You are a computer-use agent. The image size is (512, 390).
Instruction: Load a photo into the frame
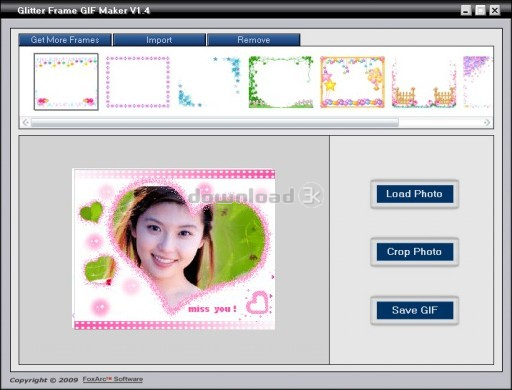(414, 194)
